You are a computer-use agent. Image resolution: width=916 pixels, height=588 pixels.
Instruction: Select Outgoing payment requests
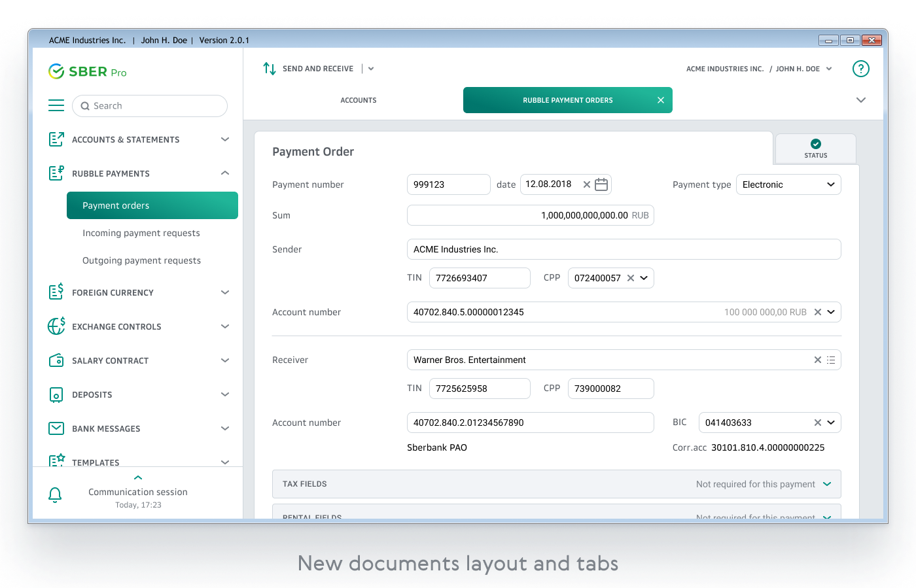click(141, 260)
